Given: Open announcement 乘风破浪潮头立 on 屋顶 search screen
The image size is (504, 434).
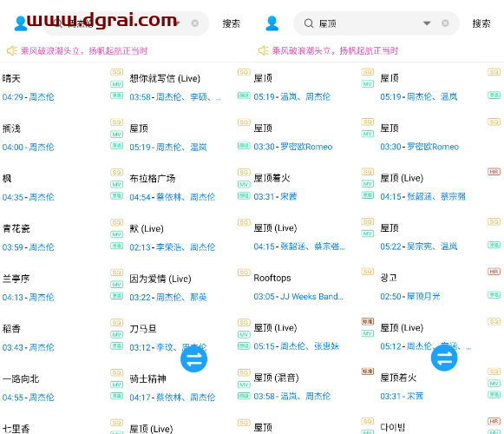Looking at the screenshot, I should [x=335, y=50].
